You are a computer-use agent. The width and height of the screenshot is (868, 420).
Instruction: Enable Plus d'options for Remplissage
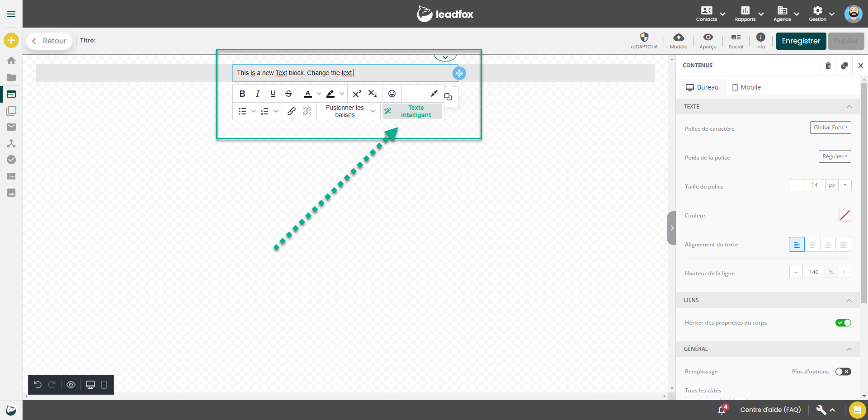pyautogui.click(x=843, y=372)
